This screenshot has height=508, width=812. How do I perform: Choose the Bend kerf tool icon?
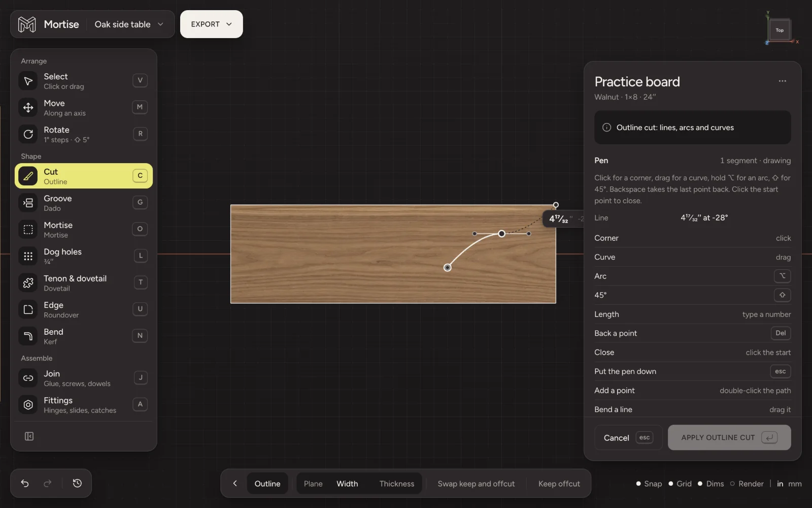pyautogui.click(x=28, y=336)
